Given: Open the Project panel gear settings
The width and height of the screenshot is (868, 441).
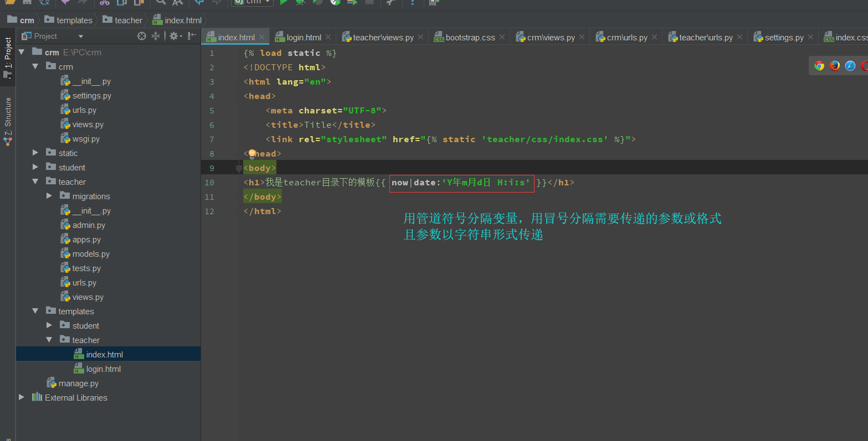Looking at the screenshot, I should (x=174, y=36).
